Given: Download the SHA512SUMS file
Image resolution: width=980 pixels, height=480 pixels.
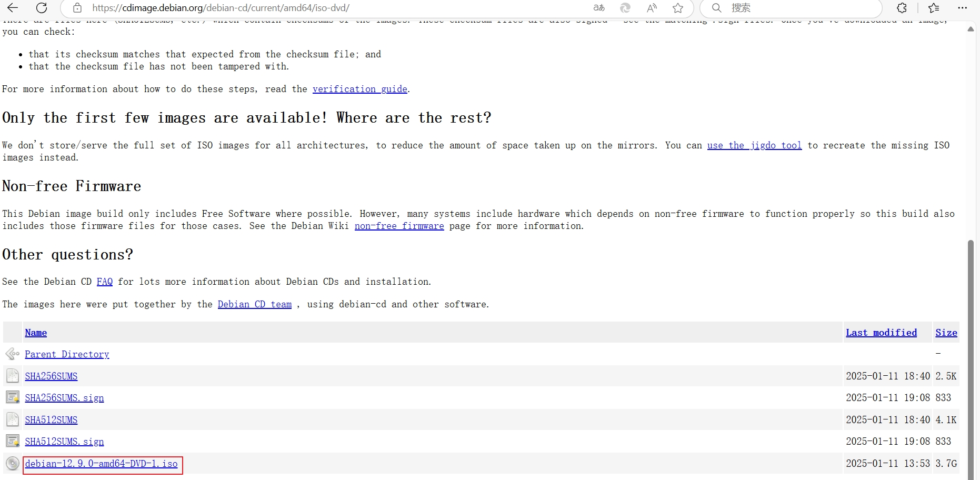Looking at the screenshot, I should (51, 420).
